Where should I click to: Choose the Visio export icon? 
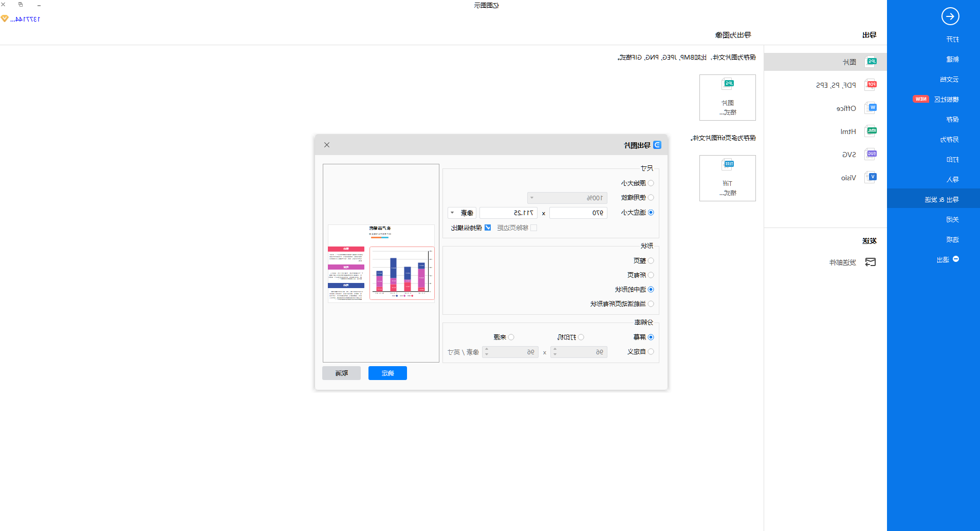tap(871, 177)
